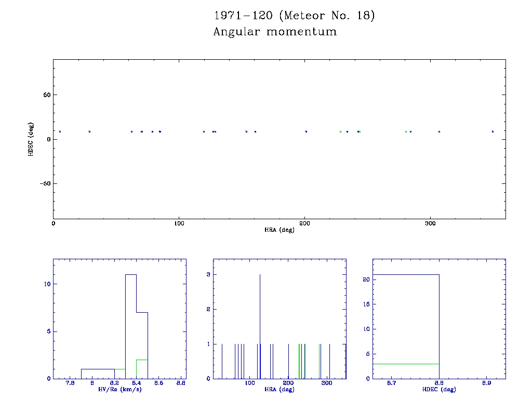This screenshot has height=399, width=532.
Task: Click the "1971-120 (Meteor No. 18)" plot title
Action: point(294,16)
